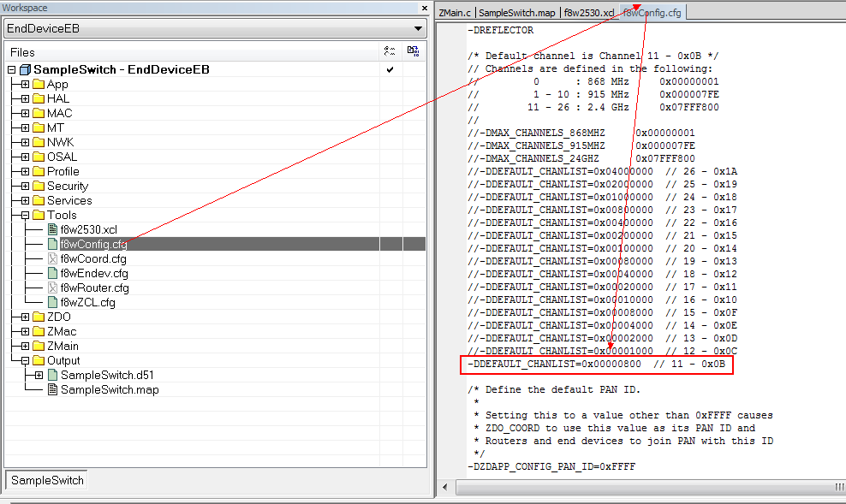The image size is (846, 504).
Task: Expand the ZMain folder
Action: 26,347
